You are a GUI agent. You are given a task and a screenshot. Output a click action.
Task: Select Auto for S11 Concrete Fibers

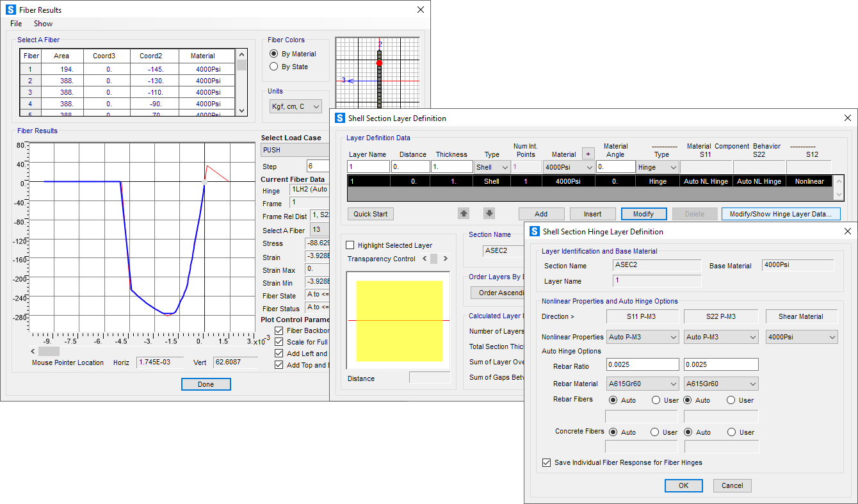click(x=613, y=432)
